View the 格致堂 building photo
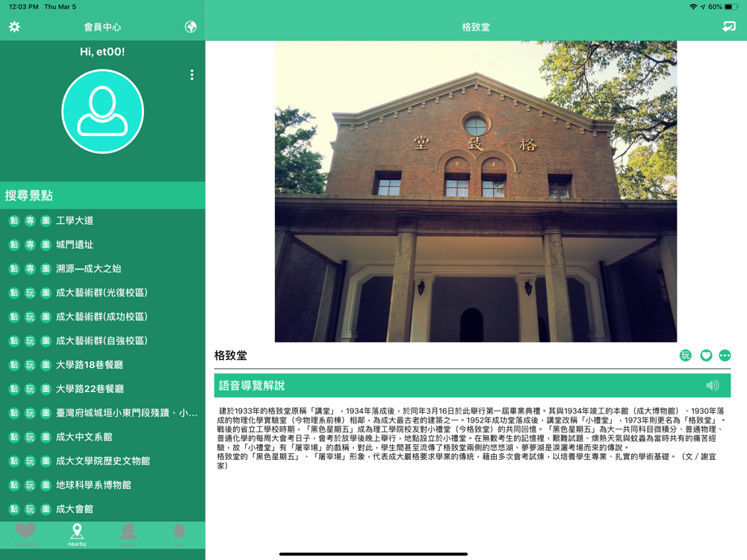The image size is (747, 560). (x=475, y=191)
